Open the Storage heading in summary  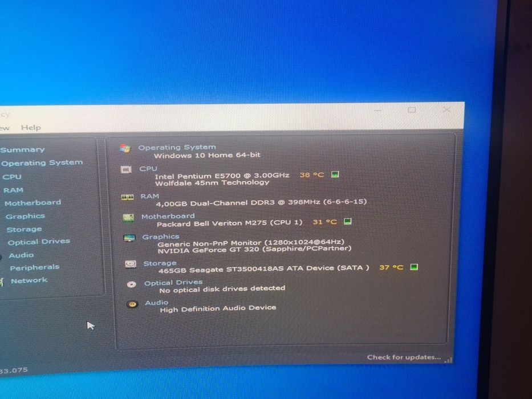click(x=160, y=263)
